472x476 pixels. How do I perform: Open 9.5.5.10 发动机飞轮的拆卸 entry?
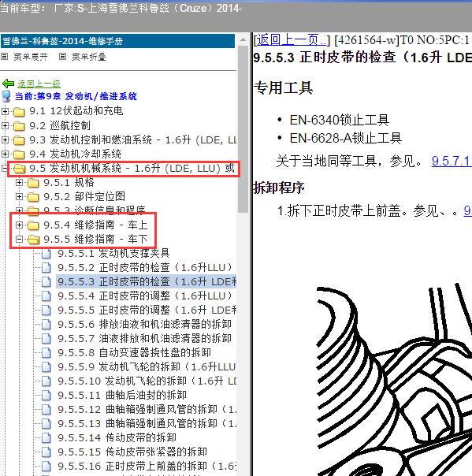click(x=147, y=381)
